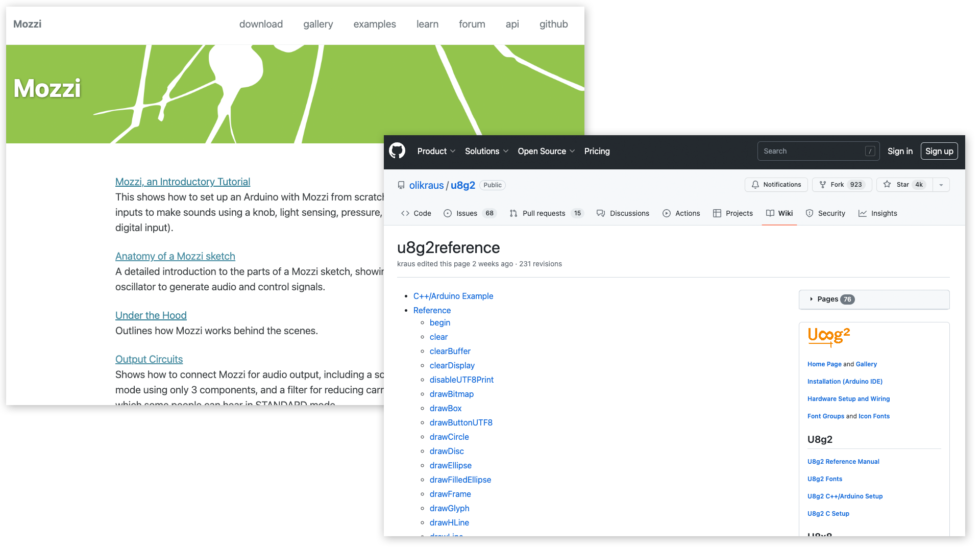Click the 231 revisions text
Image resolution: width=980 pixels, height=551 pixels.
541,264
